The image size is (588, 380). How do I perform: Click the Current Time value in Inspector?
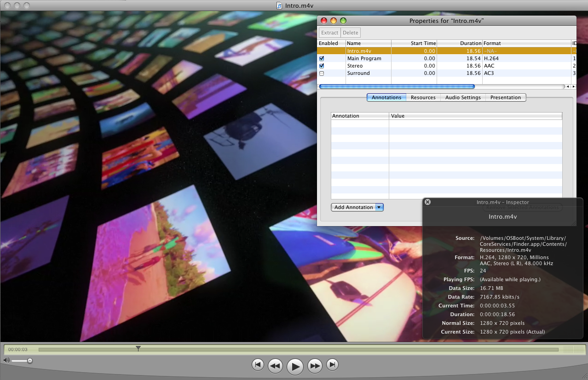tap(497, 306)
